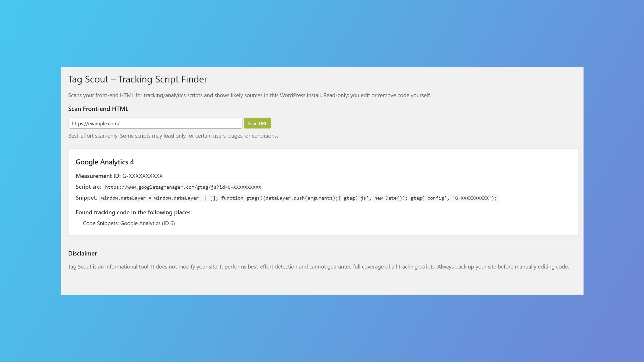This screenshot has width=644, height=362.
Task: Click the best-effort scan notice text
Action: coord(173,136)
